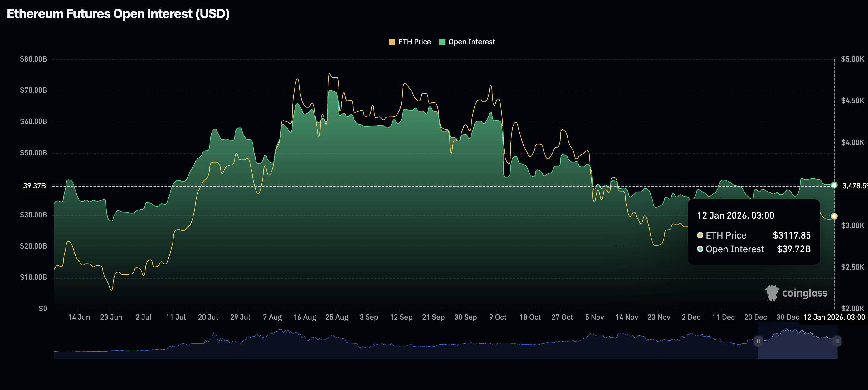The image size is (868, 390).
Task: Click the Ethereum Futures Open Interest title
Action: click(x=118, y=14)
